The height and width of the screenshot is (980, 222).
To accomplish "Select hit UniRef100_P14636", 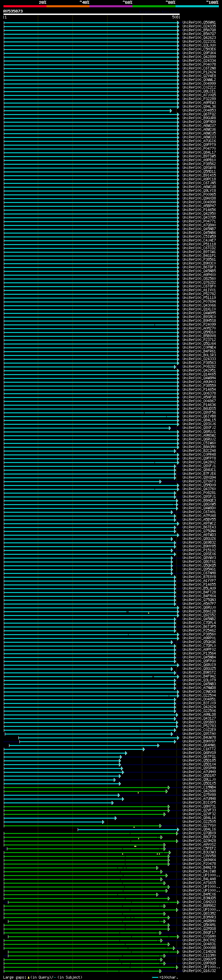I will pos(199,405).
